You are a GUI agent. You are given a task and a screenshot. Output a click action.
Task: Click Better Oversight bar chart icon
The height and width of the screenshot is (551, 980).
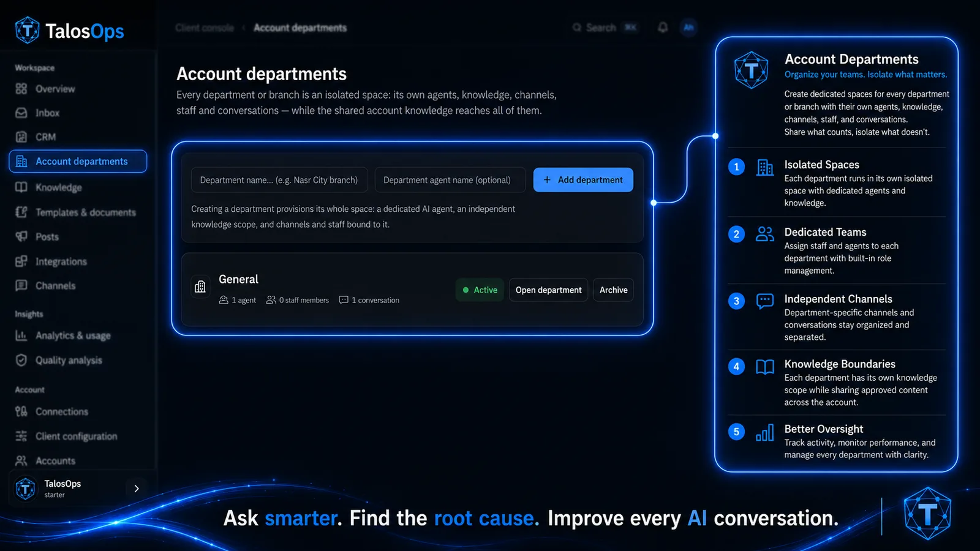(765, 432)
